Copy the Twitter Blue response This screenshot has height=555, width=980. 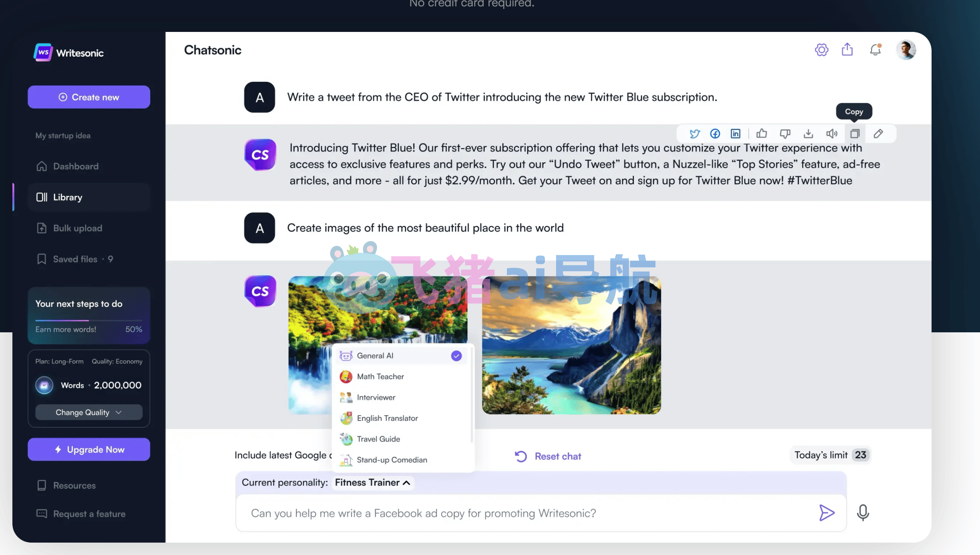[x=855, y=133]
